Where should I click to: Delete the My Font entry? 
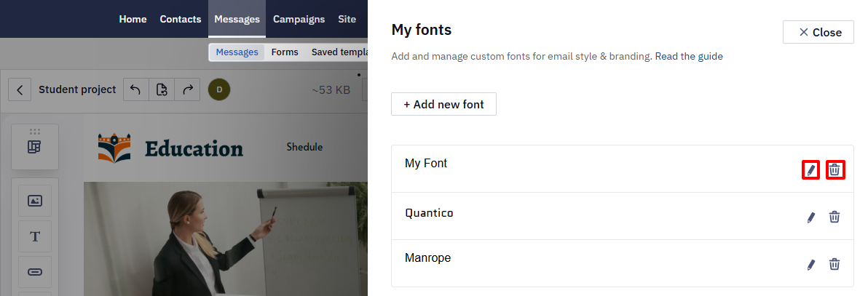tap(835, 170)
